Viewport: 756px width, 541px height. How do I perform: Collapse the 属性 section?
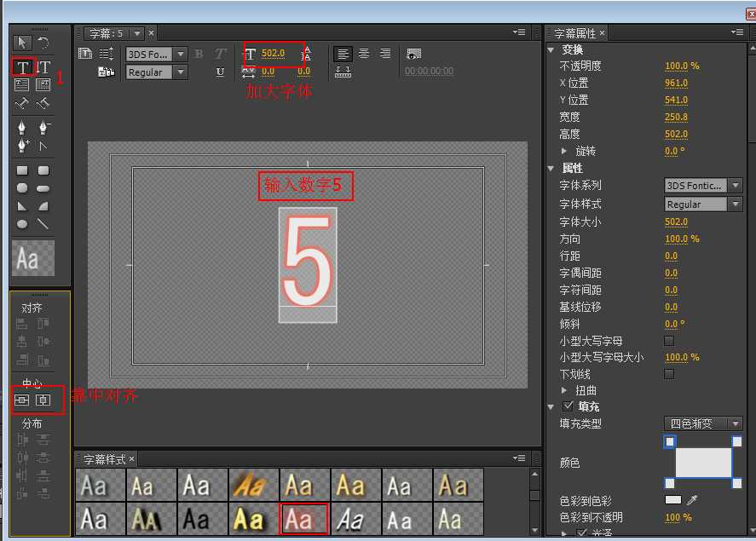(551, 168)
